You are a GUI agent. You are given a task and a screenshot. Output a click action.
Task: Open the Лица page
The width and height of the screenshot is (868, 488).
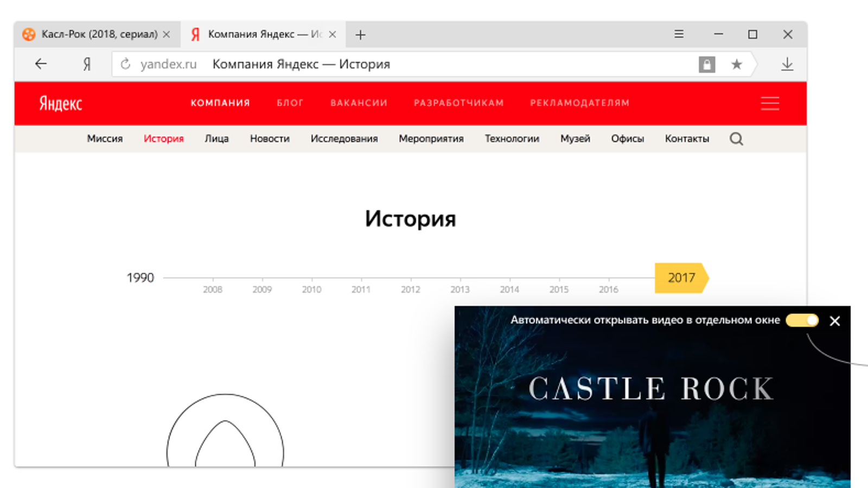[x=216, y=139]
